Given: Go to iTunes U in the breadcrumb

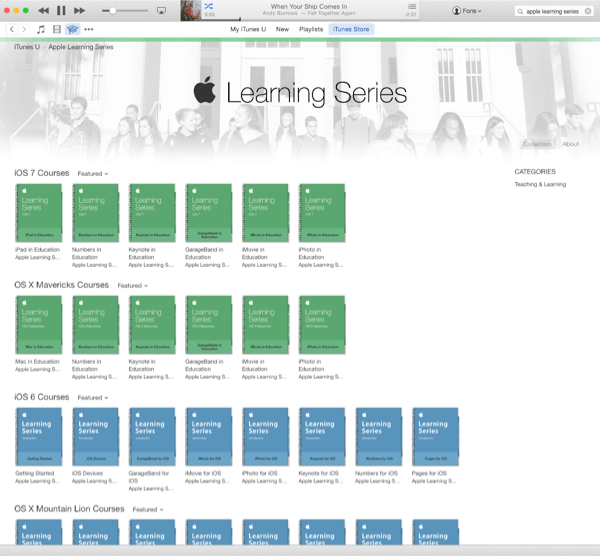Looking at the screenshot, I should 27,47.
